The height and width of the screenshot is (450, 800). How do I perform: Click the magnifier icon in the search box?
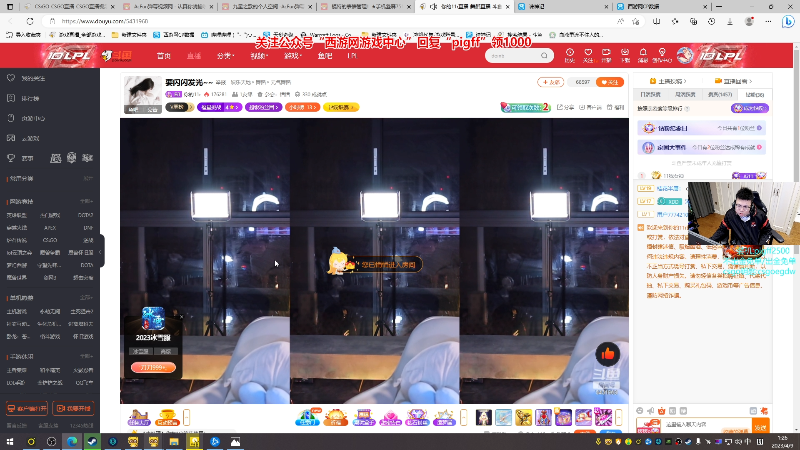[x=544, y=56]
